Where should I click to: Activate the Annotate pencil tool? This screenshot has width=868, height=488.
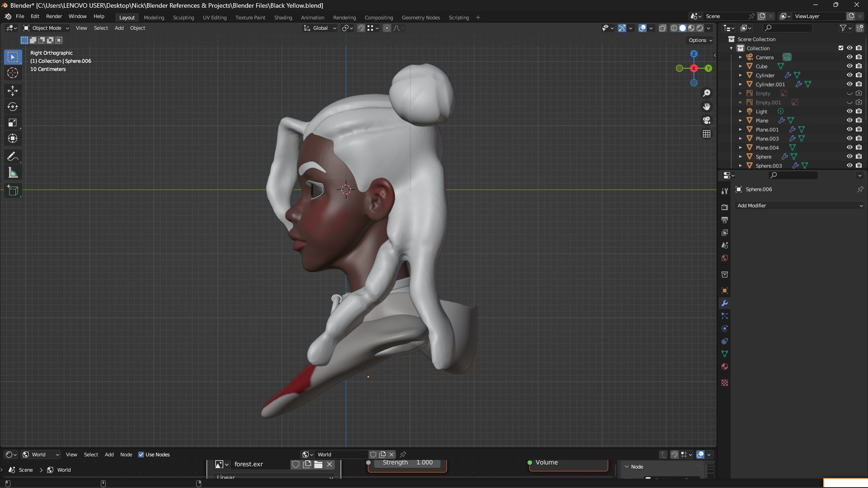point(13,157)
